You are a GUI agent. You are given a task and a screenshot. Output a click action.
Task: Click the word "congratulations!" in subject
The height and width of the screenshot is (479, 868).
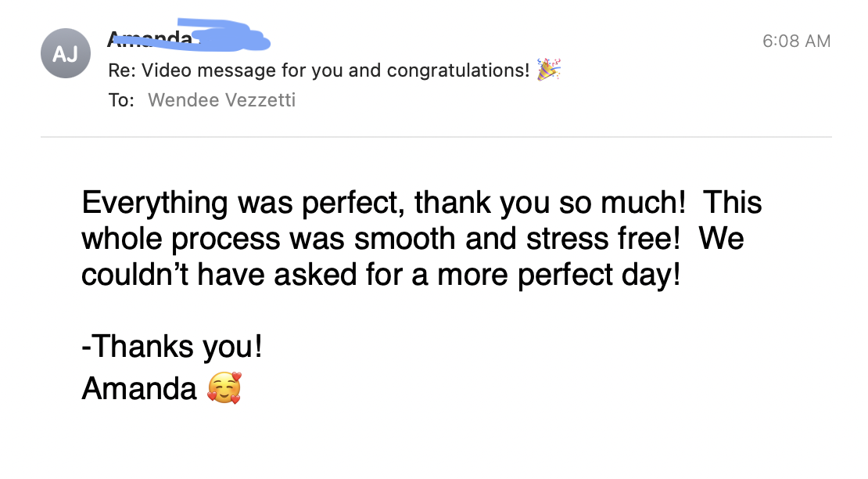tap(459, 70)
